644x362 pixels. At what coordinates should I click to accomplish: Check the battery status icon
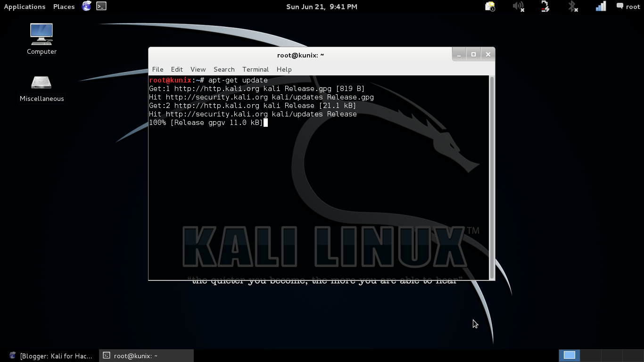tap(545, 7)
